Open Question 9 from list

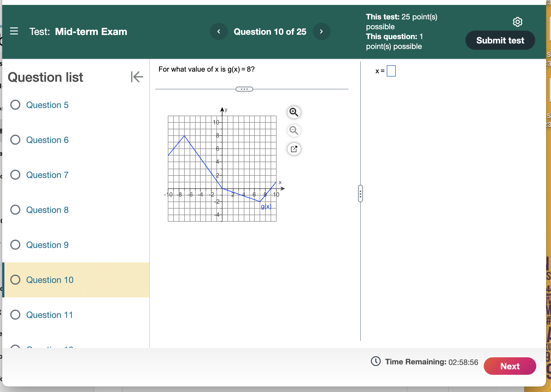tap(47, 245)
